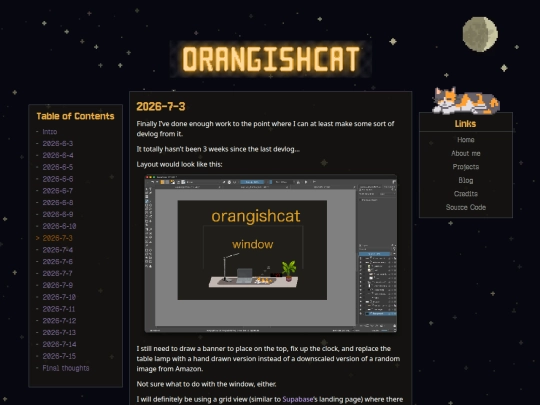Go to the 2026-7-7 entry
The image size is (540, 405).
click(58, 273)
